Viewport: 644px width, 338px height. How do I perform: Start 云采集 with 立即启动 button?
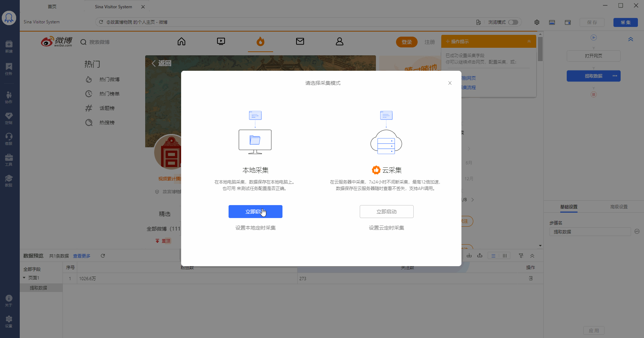pos(387,212)
